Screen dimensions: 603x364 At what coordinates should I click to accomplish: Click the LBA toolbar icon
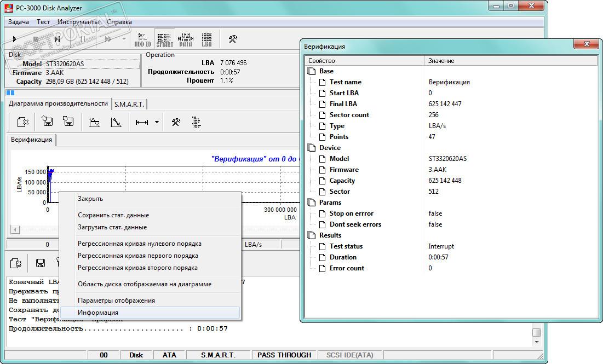(x=206, y=39)
